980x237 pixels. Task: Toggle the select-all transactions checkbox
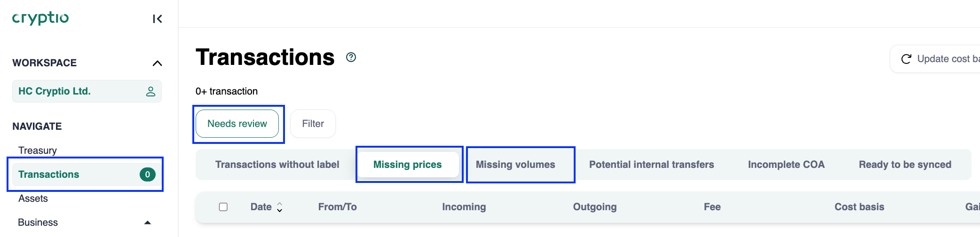pyautogui.click(x=223, y=207)
